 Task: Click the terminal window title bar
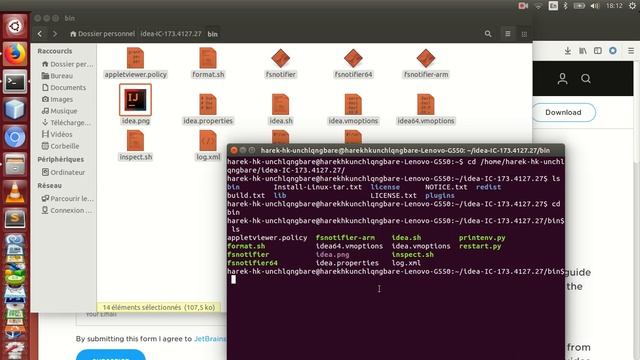tap(396, 150)
